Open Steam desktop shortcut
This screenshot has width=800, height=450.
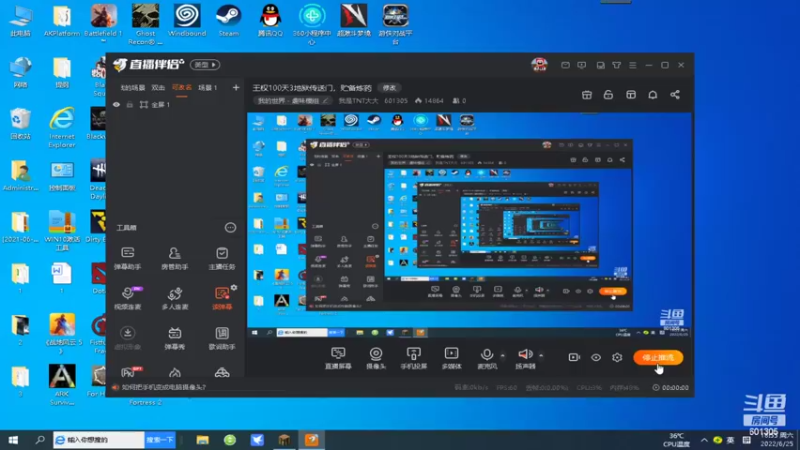click(x=228, y=20)
